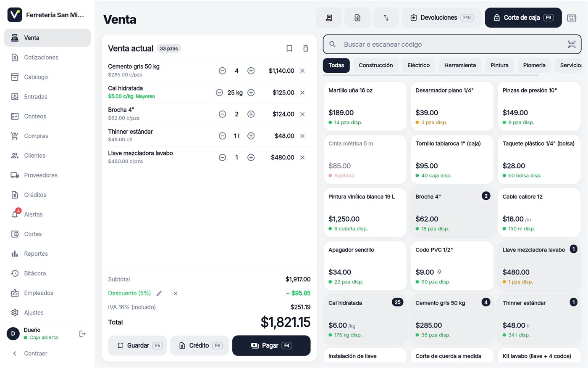588x368 pixels.
Task: Open the on-screen keyboard icon
Action: point(572,18)
